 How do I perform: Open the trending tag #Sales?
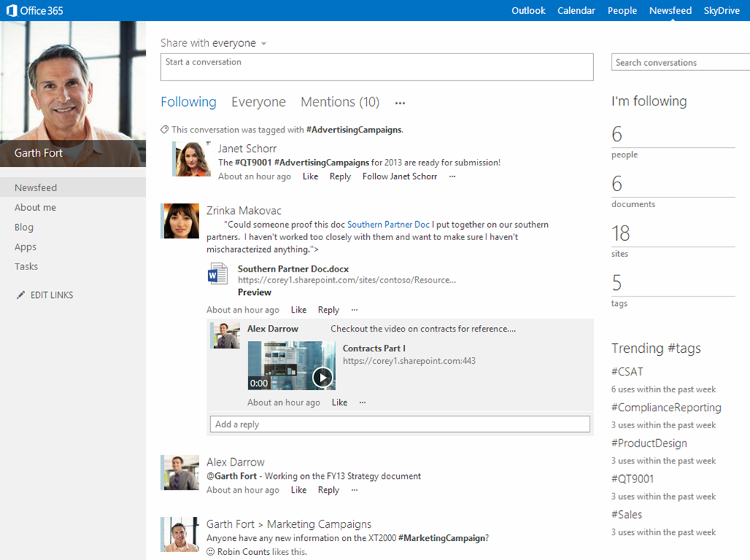coord(627,515)
